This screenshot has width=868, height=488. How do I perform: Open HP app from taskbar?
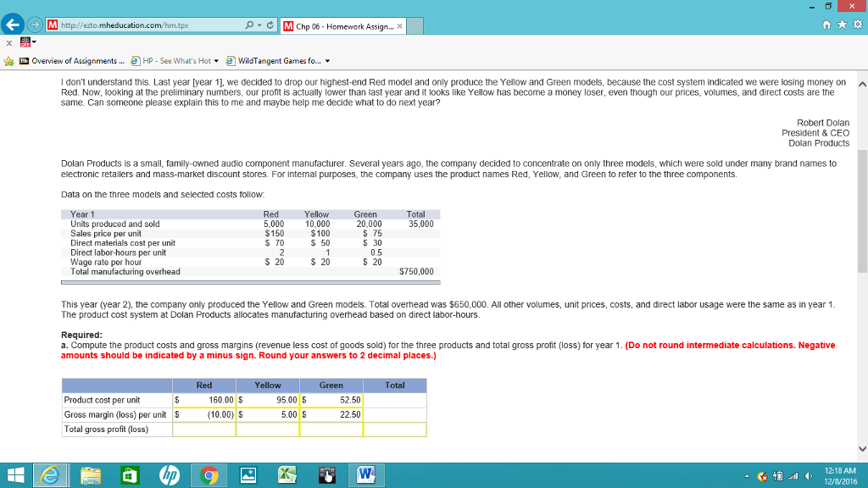[170, 475]
